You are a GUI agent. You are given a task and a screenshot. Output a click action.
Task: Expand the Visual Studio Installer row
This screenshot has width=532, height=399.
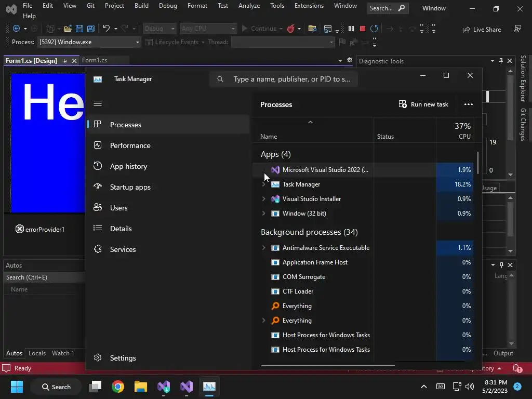(x=263, y=199)
